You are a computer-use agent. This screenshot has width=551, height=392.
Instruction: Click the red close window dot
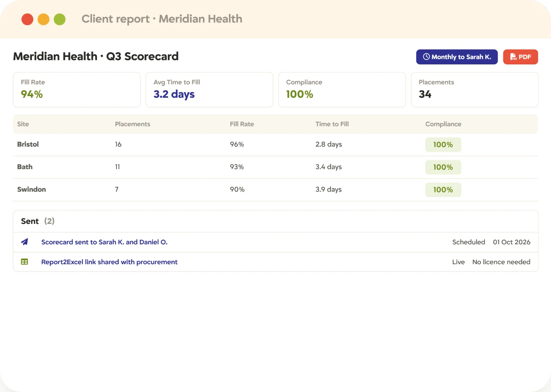(x=27, y=19)
